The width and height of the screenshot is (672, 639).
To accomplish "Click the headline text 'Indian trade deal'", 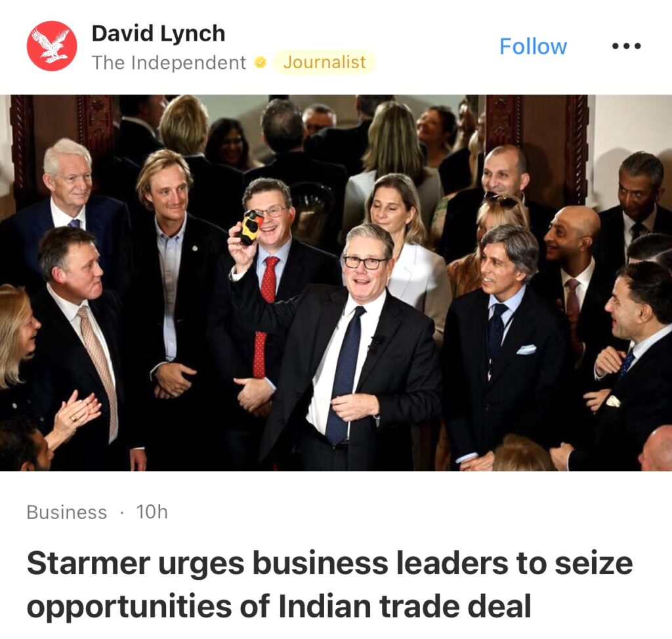I will [x=405, y=606].
